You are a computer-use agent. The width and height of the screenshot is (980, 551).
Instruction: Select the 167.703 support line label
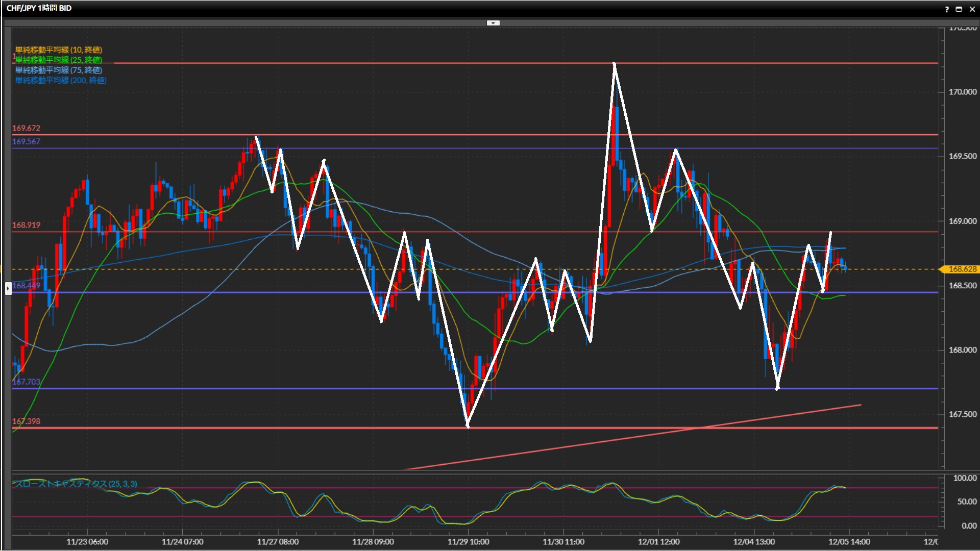point(26,382)
